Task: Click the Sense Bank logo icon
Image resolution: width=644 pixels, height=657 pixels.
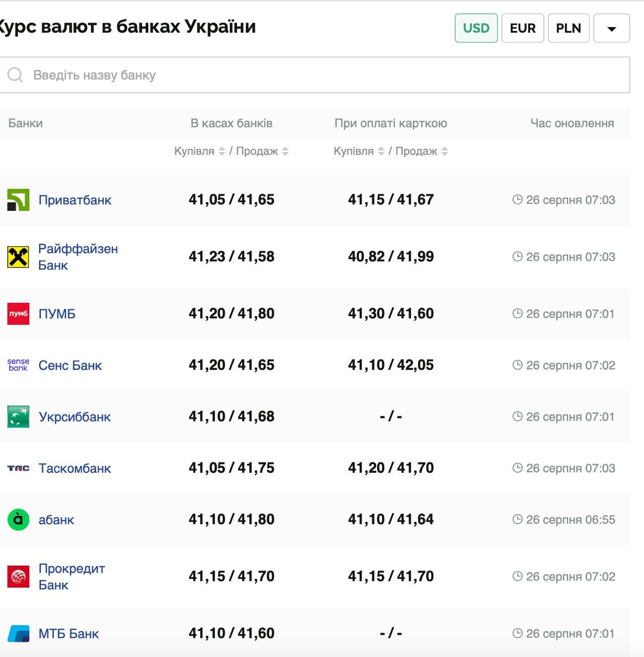Action: [18, 365]
